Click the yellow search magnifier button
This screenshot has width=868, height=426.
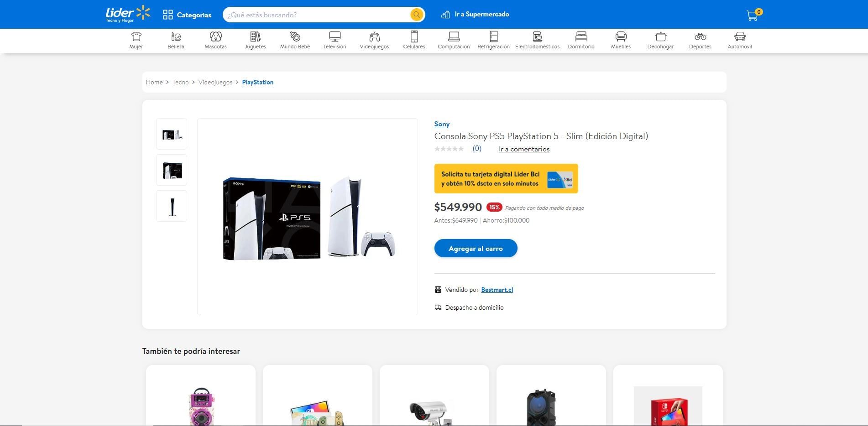pos(416,15)
